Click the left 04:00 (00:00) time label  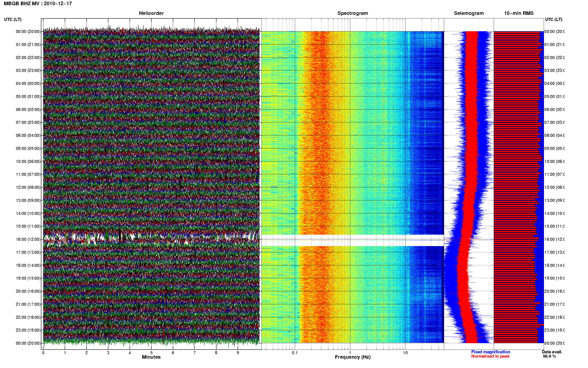click(x=28, y=83)
